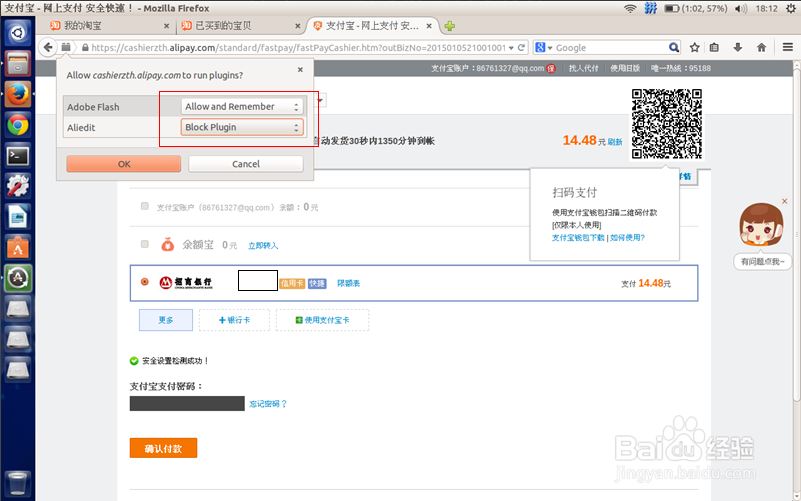The height and width of the screenshot is (501, 801).
Task: Reload page with address bar refresh icon
Action: tap(521, 47)
